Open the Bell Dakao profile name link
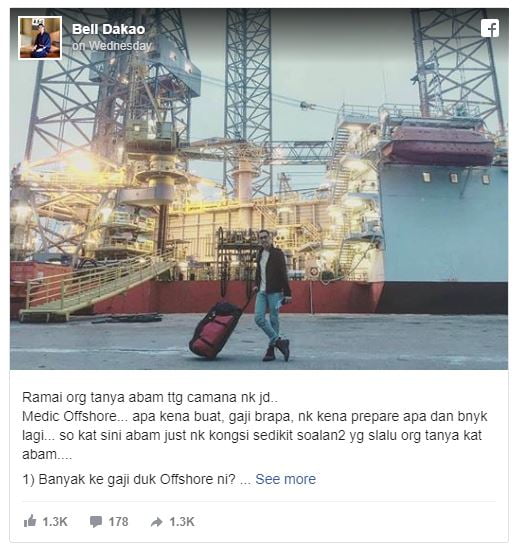 pos(108,29)
